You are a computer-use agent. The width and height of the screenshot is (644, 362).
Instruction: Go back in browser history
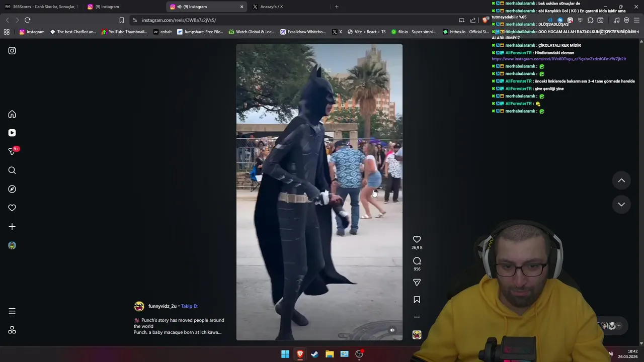coord(7,20)
